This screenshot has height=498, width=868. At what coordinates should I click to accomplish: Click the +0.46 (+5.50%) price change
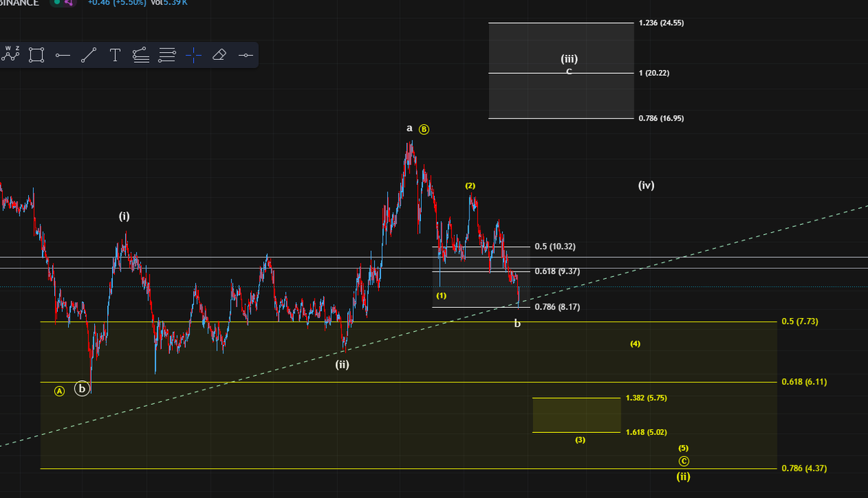tap(117, 2)
